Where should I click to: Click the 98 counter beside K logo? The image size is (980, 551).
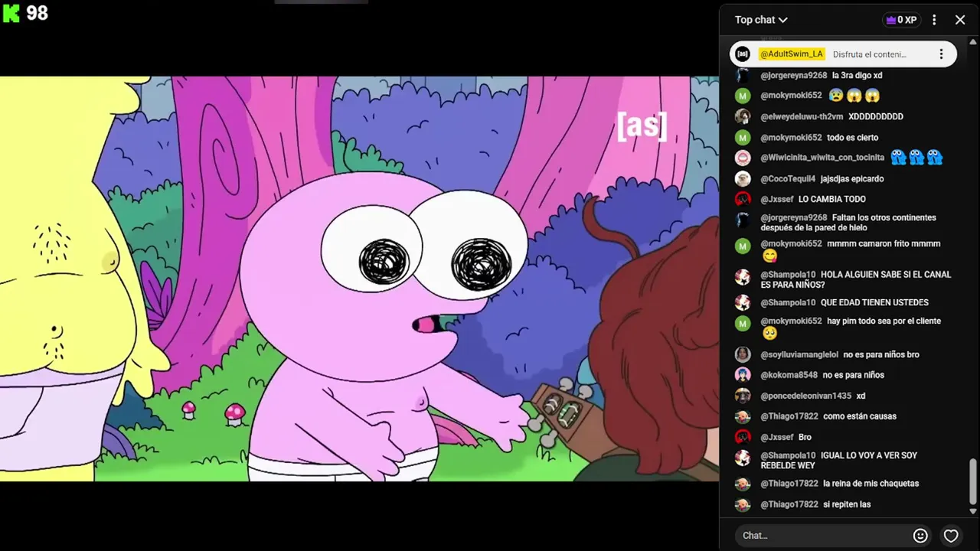[37, 13]
